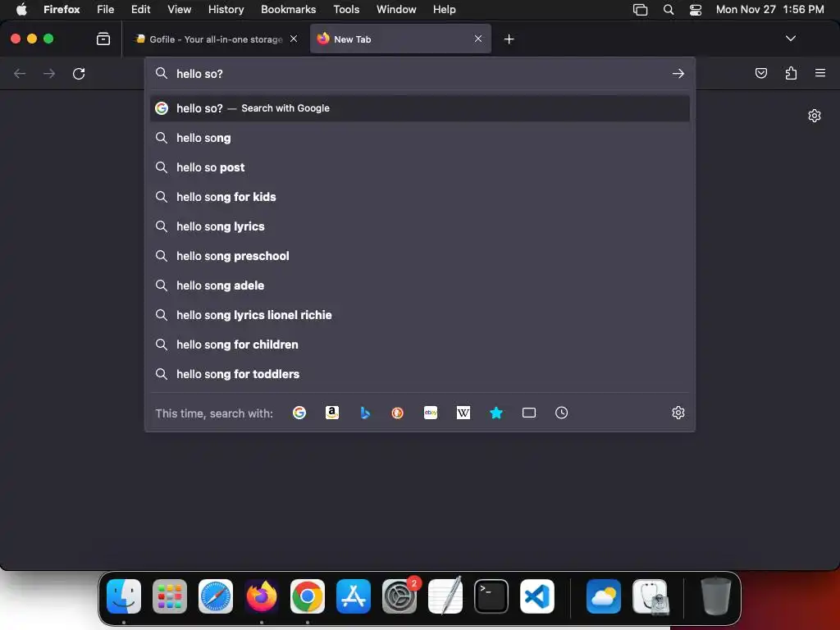The width and height of the screenshot is (840, 630).
Task: Expand the list all tabs chevron
Action: (791, 39)
